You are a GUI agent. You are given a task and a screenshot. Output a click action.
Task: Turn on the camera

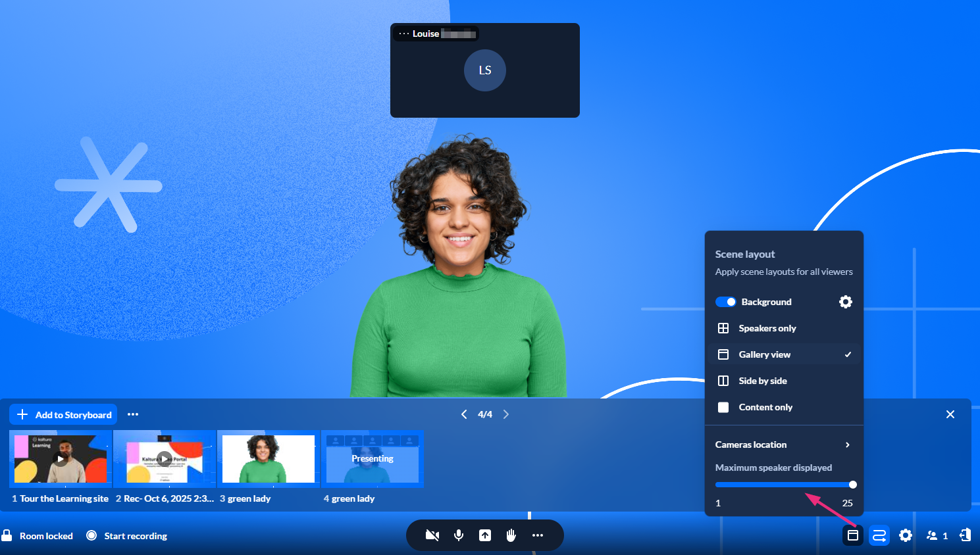pos(432,535)
